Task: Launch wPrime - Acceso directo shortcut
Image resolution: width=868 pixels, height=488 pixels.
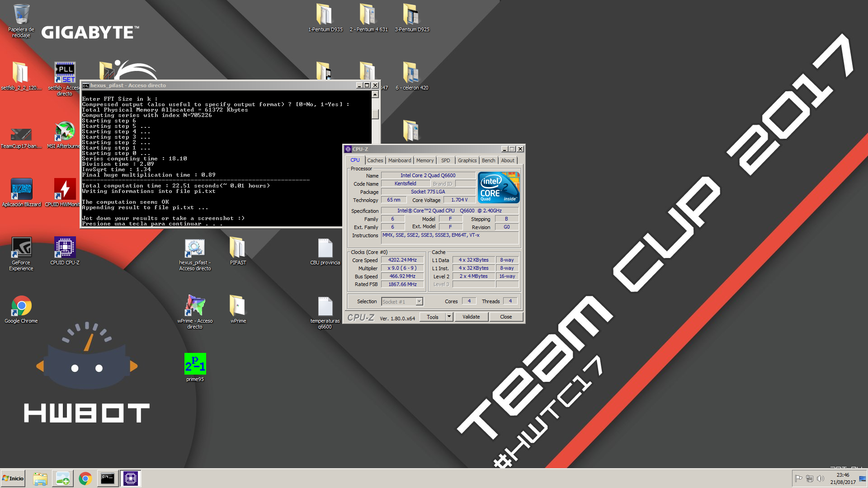Action: [x=195, y=312]
